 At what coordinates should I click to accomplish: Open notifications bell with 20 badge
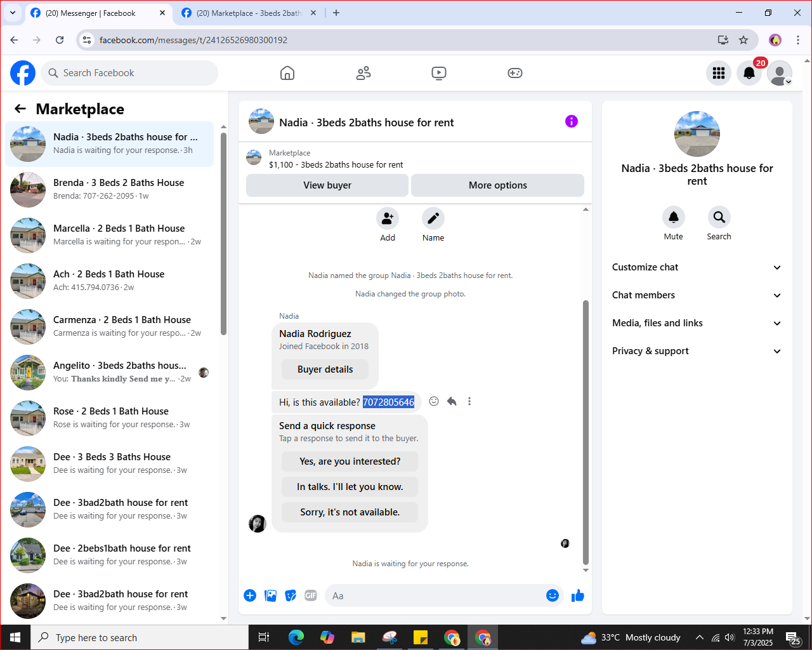point(749,73)
